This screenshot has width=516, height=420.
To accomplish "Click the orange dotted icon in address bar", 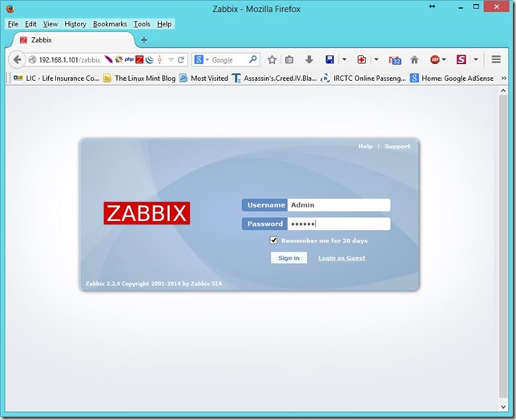I will coord(159,59).
